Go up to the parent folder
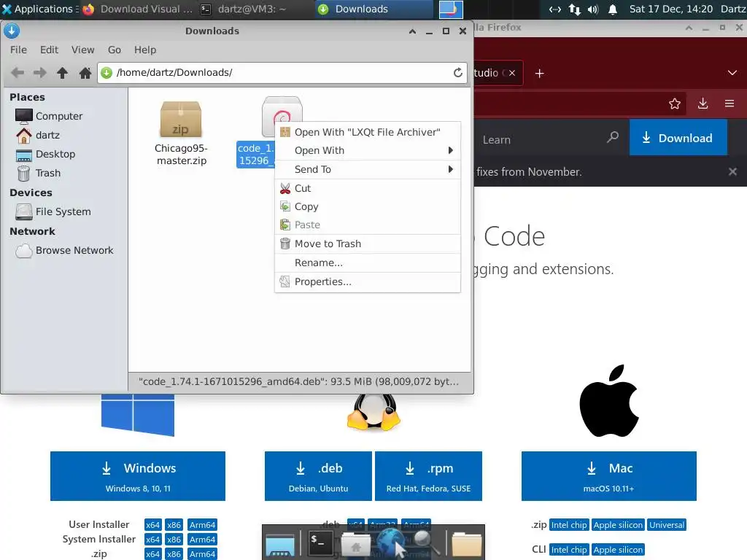 tap(63, 73)
